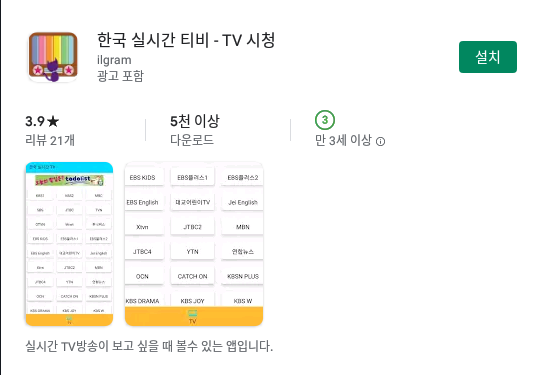Click the CATCH ON channel tile
This screenshot has width=537, height=375.
(x=192, y=276)
